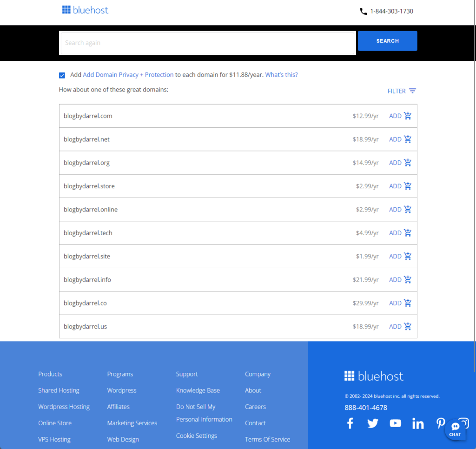This screenshot has width=476, height=449.
Task: Open Bluehost YouTube icon in footer
Action: click(395, 423)
